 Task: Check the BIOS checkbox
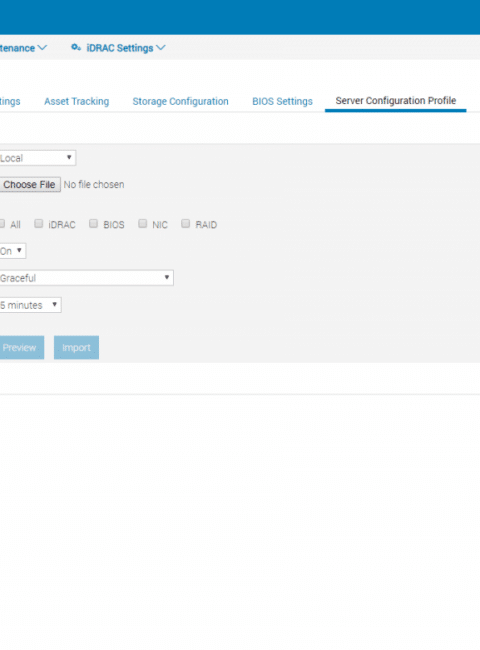(x=93, y=224)
